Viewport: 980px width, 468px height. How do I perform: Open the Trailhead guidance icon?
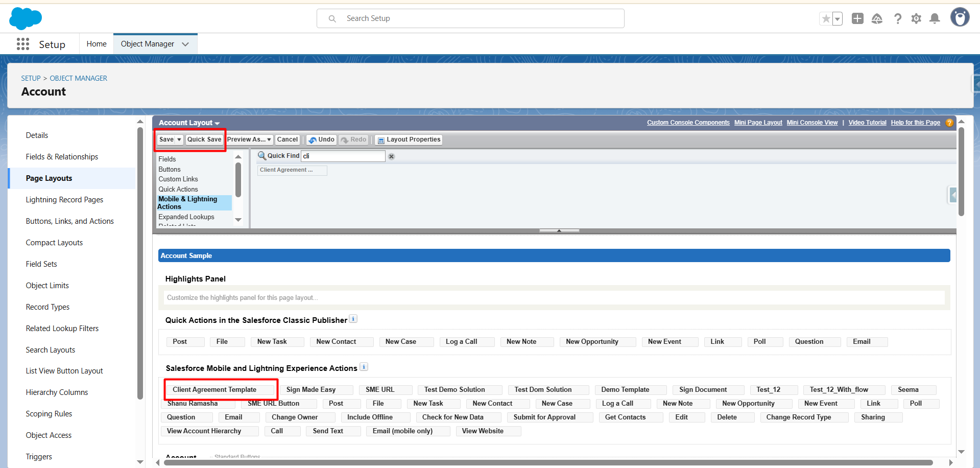pos(877,19)
